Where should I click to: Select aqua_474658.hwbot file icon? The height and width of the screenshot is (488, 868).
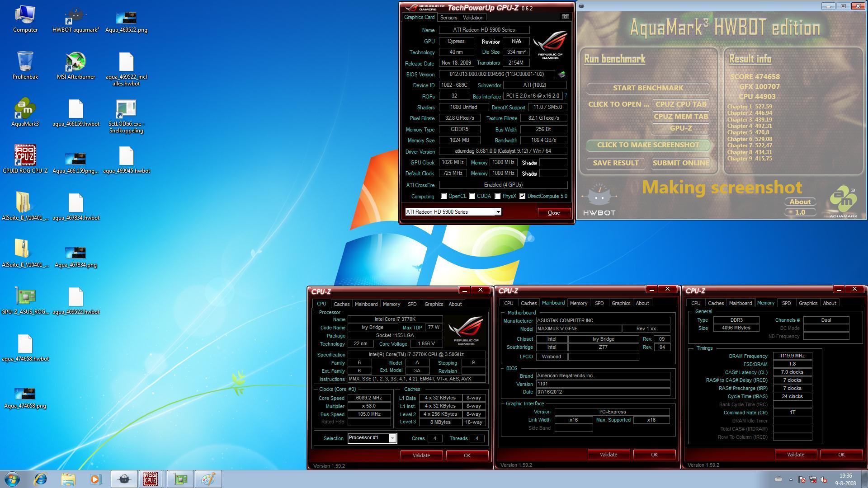click(x=25, y=347)
